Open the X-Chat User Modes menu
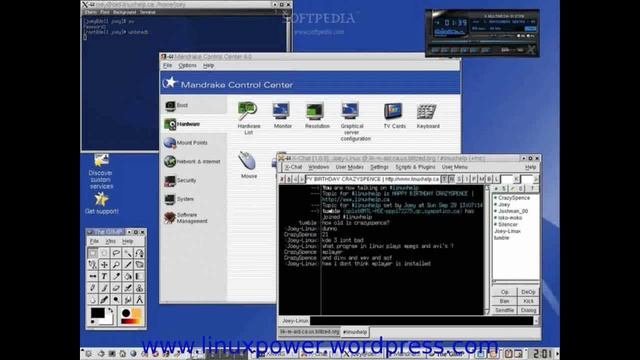Viewport: 640px width, 360px height. coord(349,167)
